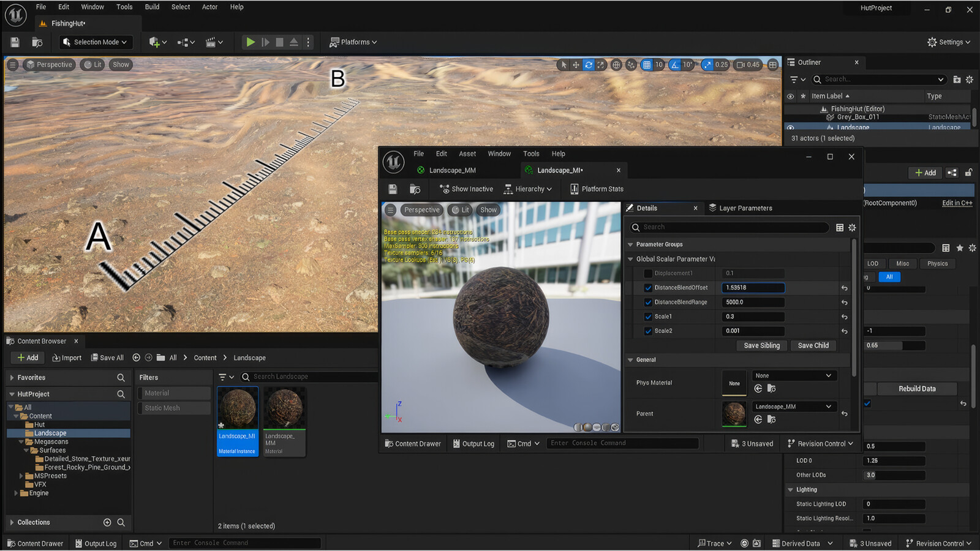Toggle Landscape visibility eye in the Outliner
This screenshot has height=551, width=980.
[790, 127]
